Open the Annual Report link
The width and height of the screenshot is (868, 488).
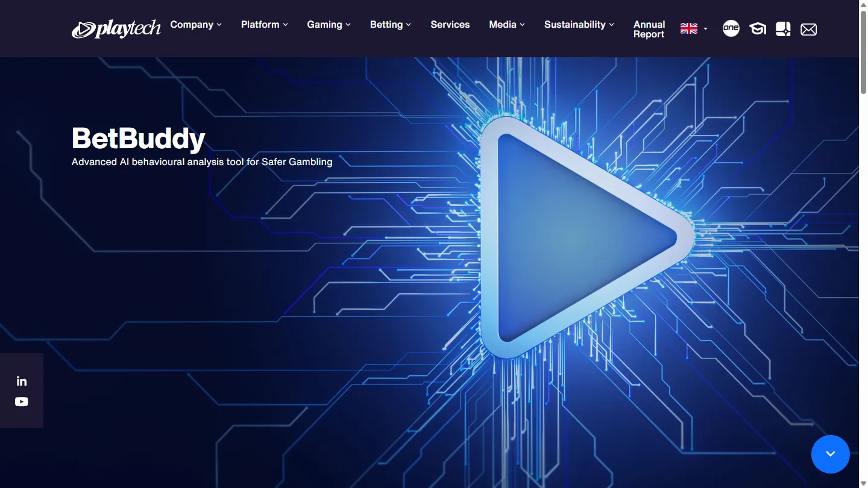pyautogui.click(x=649, y=29)
